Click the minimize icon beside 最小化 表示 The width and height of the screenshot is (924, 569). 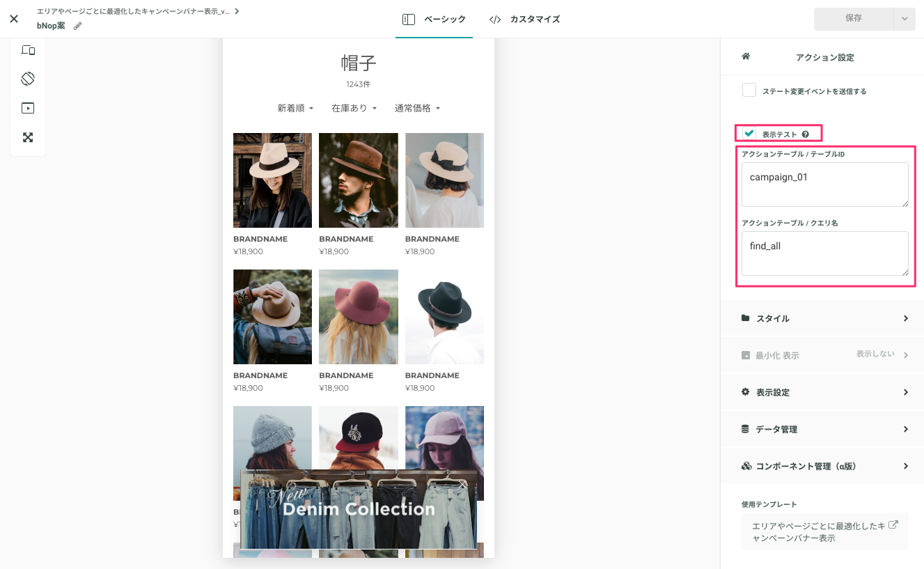pos(746,355)
